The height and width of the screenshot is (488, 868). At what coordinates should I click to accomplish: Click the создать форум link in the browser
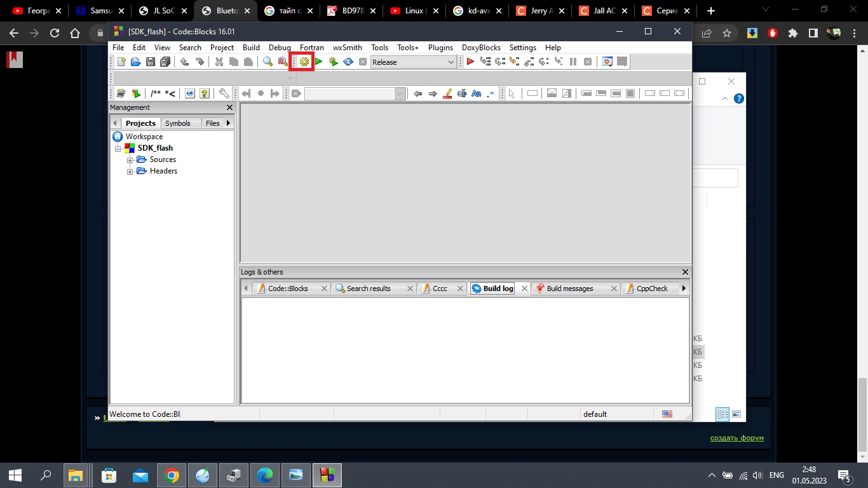(x=737, y=438)
